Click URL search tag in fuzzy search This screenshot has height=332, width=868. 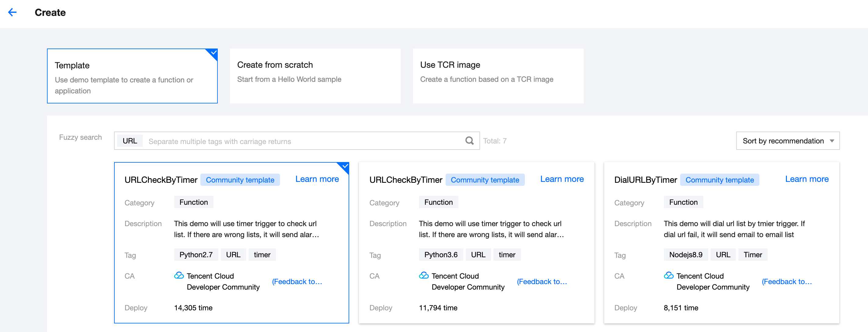click(130, 141)
